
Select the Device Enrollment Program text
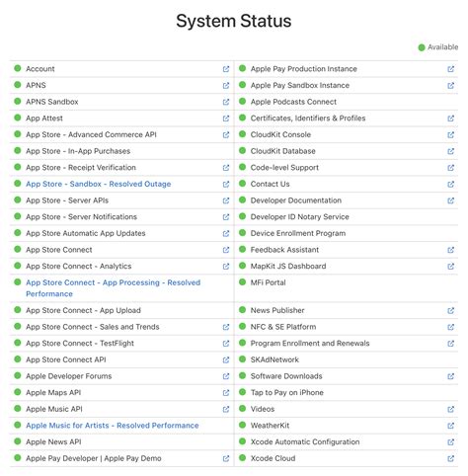[x=298, y=233]
